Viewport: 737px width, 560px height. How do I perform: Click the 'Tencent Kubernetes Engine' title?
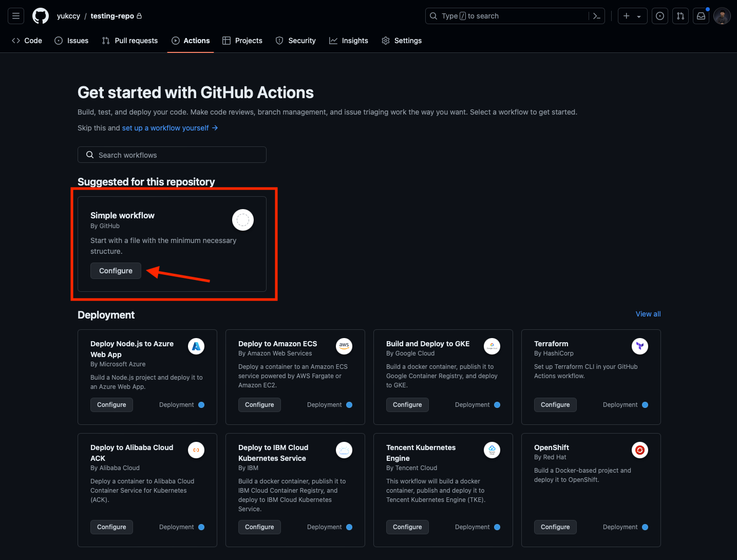coord(421,453)
